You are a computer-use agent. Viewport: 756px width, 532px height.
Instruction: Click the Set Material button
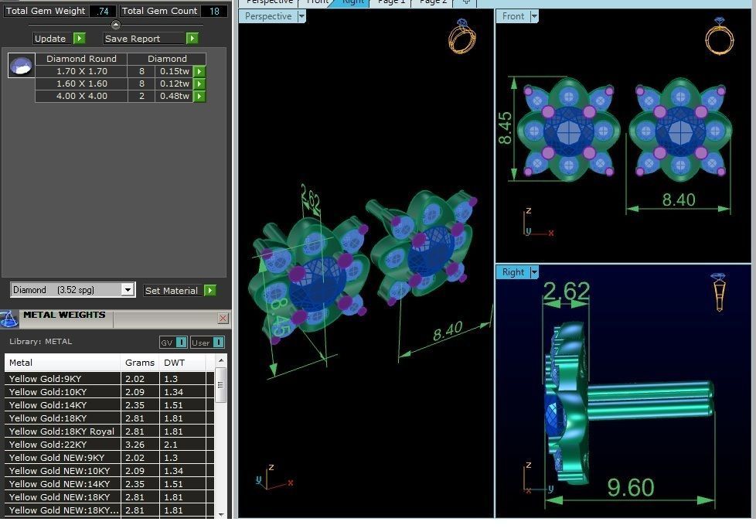pos(172,290)
